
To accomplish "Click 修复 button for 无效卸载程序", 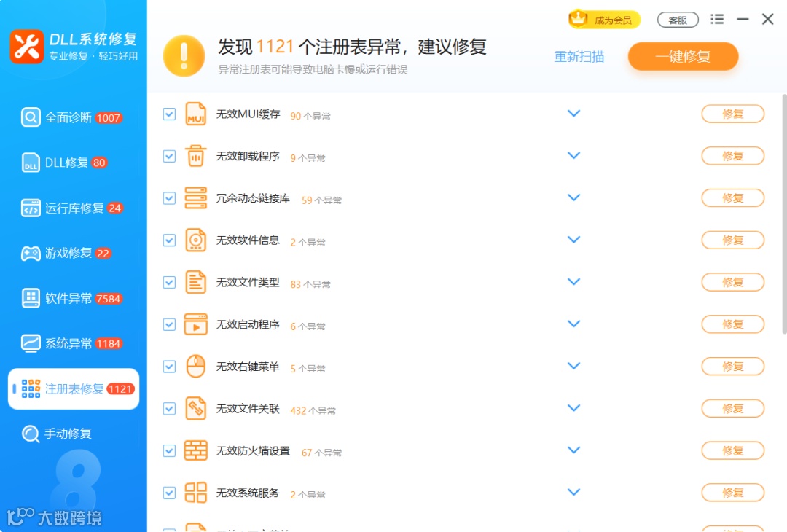I will [733, 156].
